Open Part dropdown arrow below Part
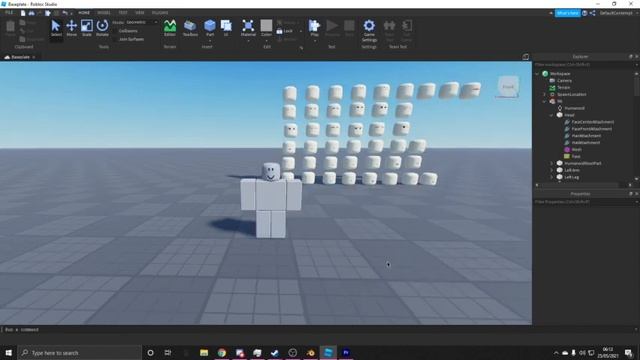The height and width of the screenshot is (360, 640). pos(210,41)
